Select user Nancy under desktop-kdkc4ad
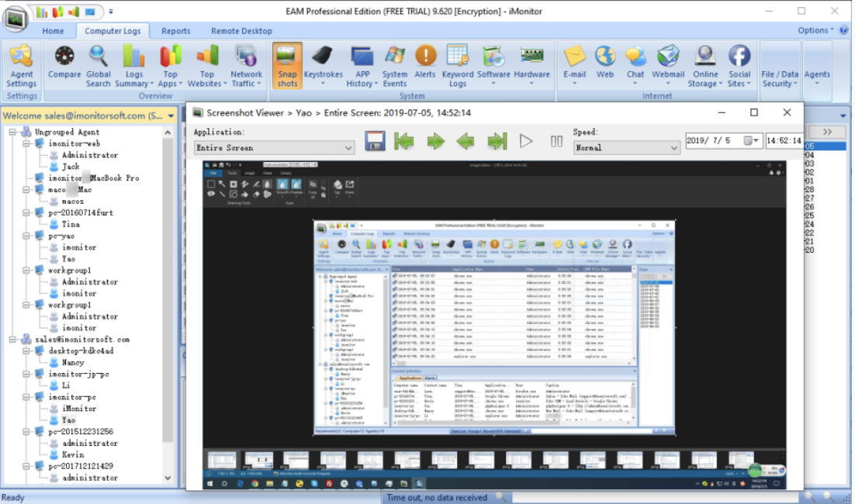Screen dimensions: 855x504 pos(72,362)
